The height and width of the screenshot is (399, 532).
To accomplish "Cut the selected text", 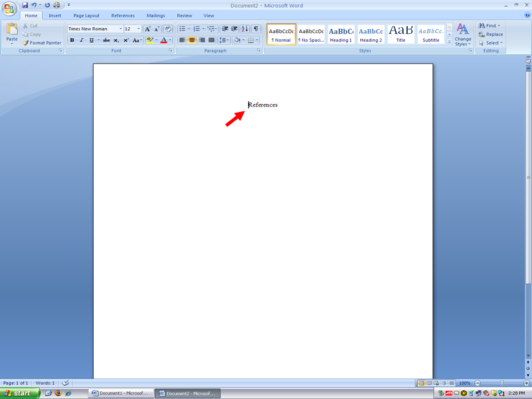I will pyautogui.click(x=30, y=26).
